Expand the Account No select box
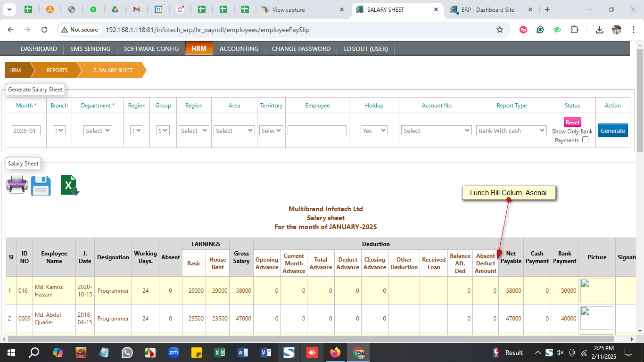This screenshot has width=644, height=362. (x=437, y=131)
